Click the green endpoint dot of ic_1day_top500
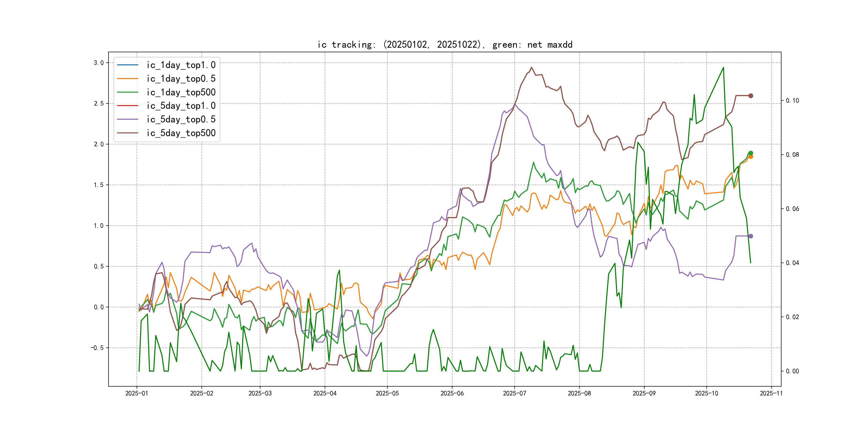The width and height of the screenshot is (868, 434). pyautogui.click(x=750, y=153)
